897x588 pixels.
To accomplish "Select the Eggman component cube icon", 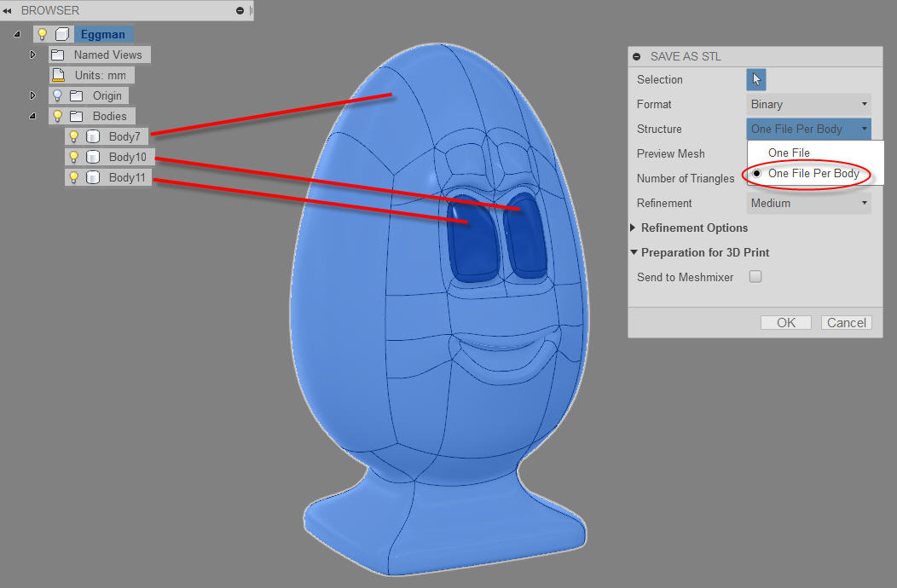I will click(x=60, y=34).
